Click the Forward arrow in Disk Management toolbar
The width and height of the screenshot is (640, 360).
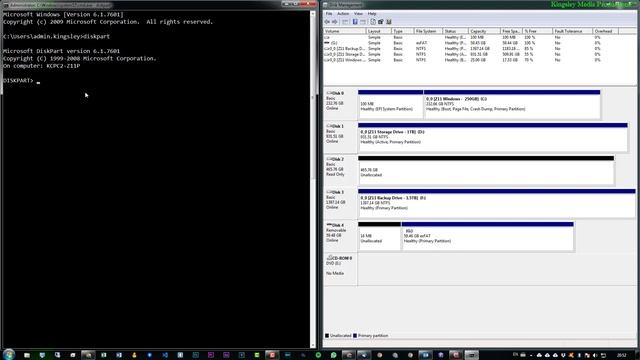[x=335, y=22]
